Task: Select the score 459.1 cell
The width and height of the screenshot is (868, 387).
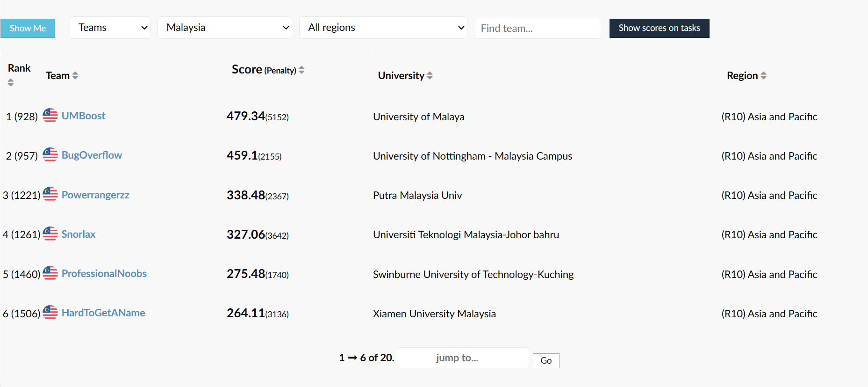Action: tap(254, 155)
